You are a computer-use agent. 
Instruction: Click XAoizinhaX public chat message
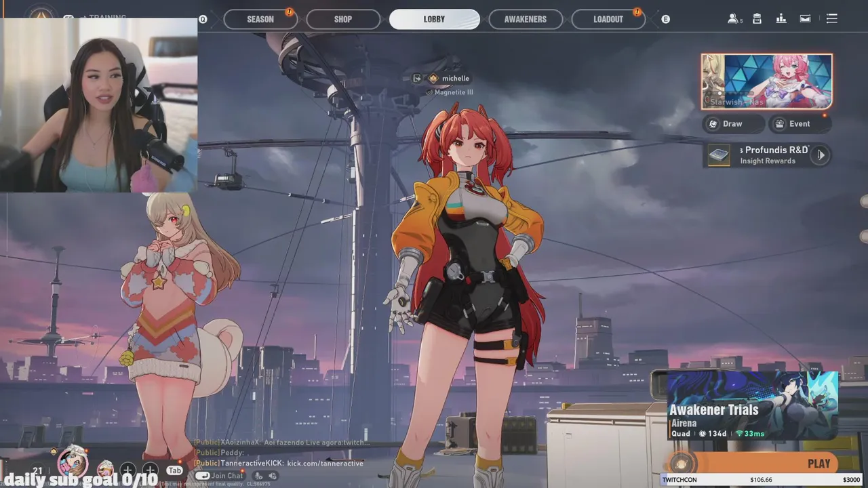point(282,442)
